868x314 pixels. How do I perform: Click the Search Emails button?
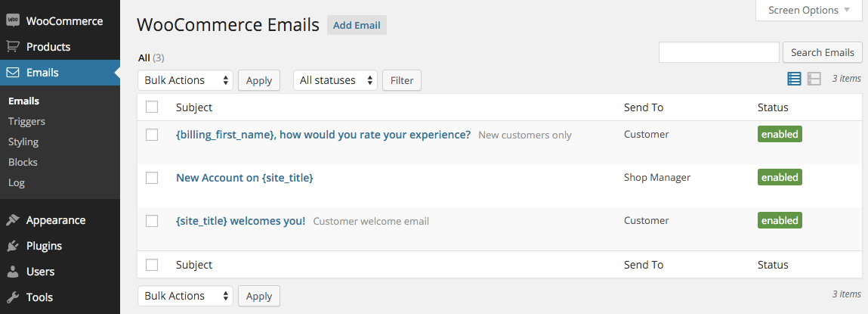(822, 53)
